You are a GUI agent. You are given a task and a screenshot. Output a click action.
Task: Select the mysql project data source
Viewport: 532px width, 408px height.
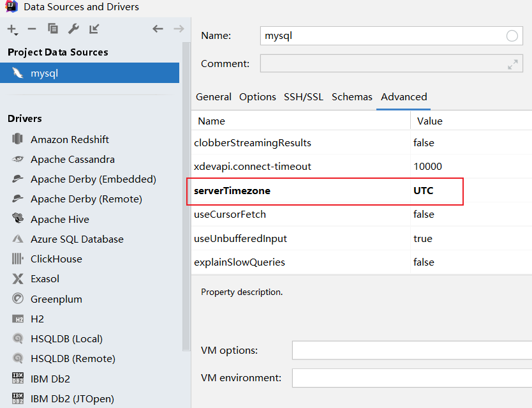click(89, 73)
